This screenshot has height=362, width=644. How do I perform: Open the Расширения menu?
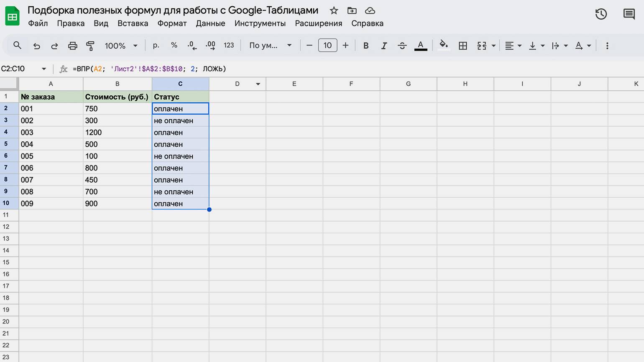point(318,23)
